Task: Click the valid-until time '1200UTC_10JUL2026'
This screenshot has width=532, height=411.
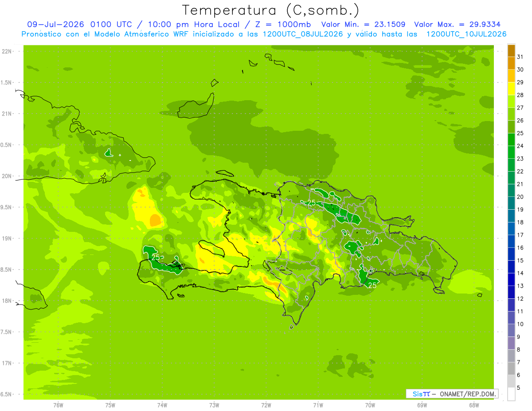Action: coord(466,34)
